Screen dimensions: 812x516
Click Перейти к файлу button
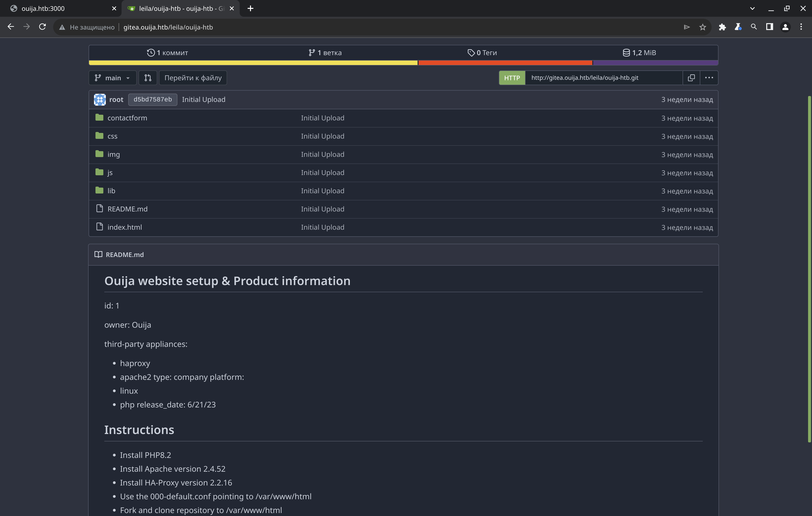pyautogui.click(x=193, y=78)
